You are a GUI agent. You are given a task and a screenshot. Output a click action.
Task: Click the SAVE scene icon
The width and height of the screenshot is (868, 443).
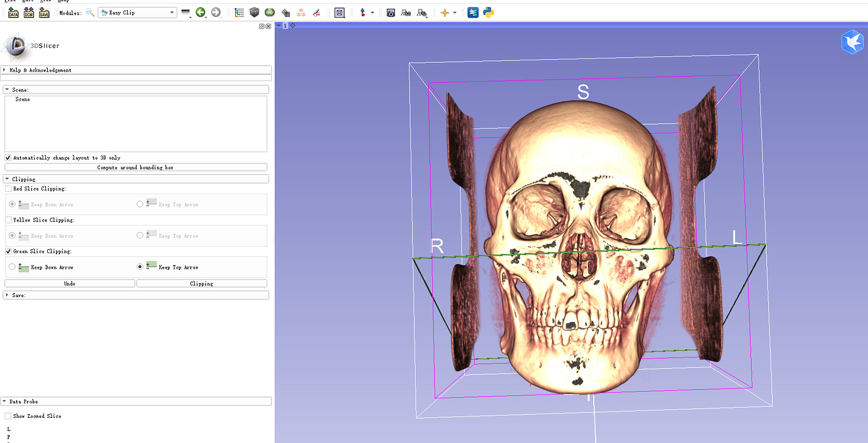click(44, 13)
